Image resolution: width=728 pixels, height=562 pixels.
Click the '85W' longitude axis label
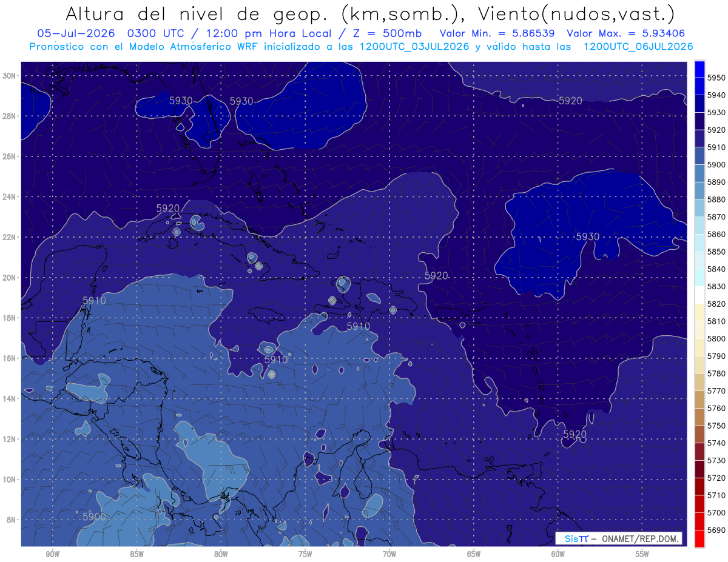tap(136, 554)
